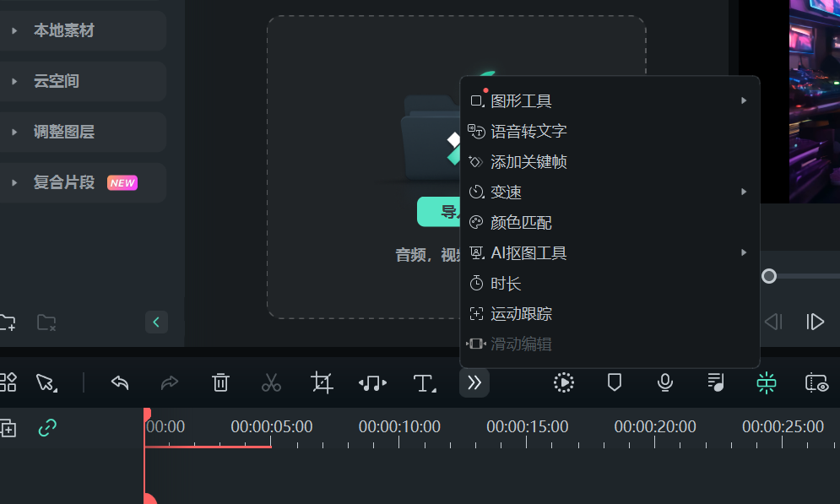The width and height of the screenshot is (840, 504).
Task: Start voiceover recording with the microphone icon
Action: point(664,382)
